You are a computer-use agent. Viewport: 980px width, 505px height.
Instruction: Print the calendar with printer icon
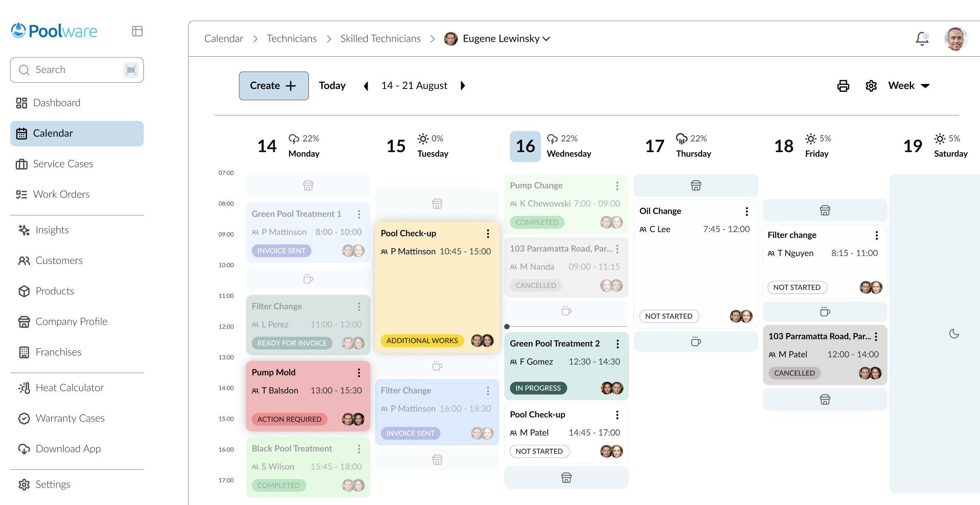coord(843,86)
